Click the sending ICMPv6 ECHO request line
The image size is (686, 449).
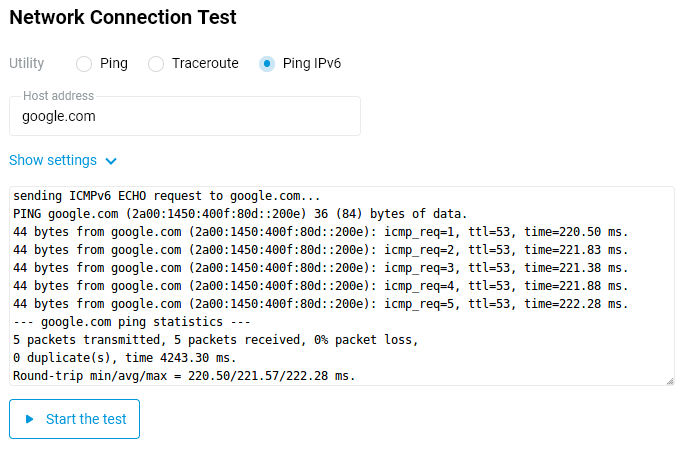click(167, 196)
